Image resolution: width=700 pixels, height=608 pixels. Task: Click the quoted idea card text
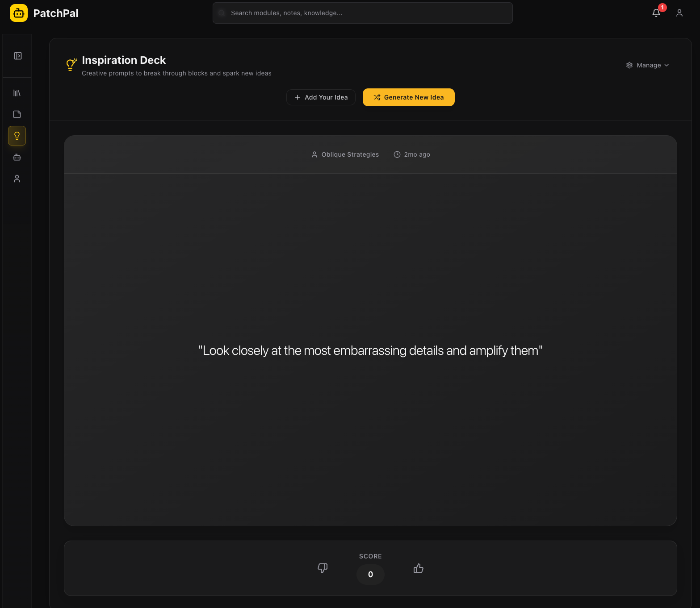370,350
